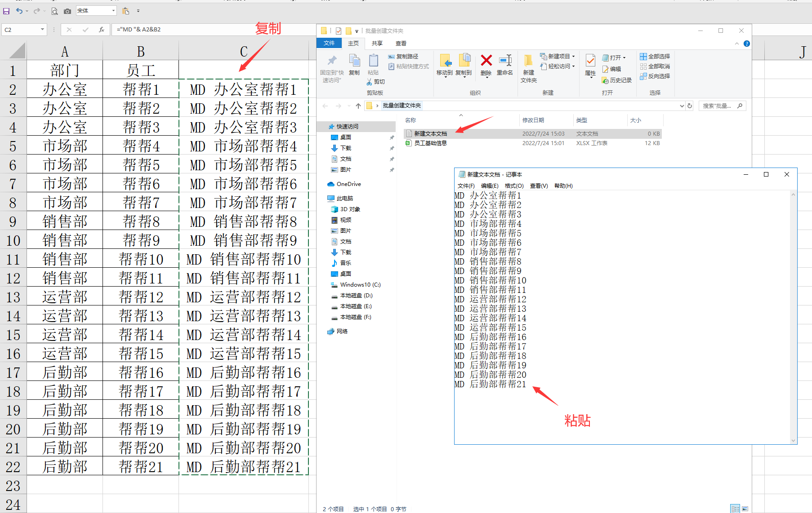The height and width of the screenshot is (513, 812).
Task: Click Select All (全部选择) in ribbon
Action: 655,57
